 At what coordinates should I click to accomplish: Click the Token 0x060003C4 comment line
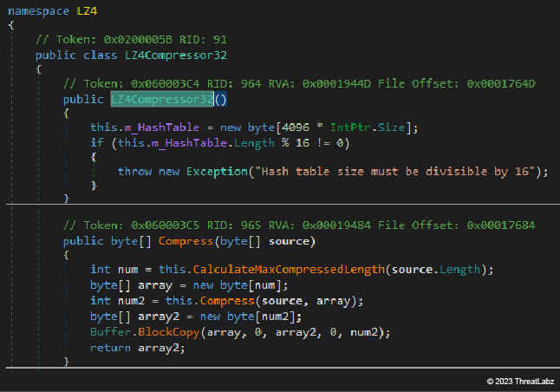pyautogui.click(x=299, y=83)
